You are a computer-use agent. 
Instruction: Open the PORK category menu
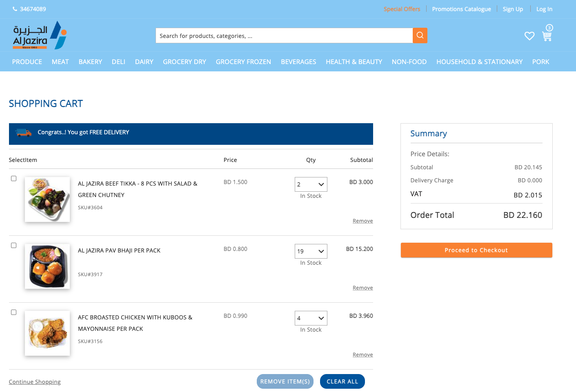pos(540,62)
